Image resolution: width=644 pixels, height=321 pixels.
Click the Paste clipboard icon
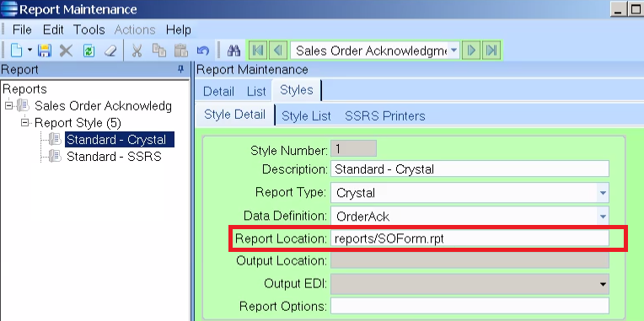[180, 51]
